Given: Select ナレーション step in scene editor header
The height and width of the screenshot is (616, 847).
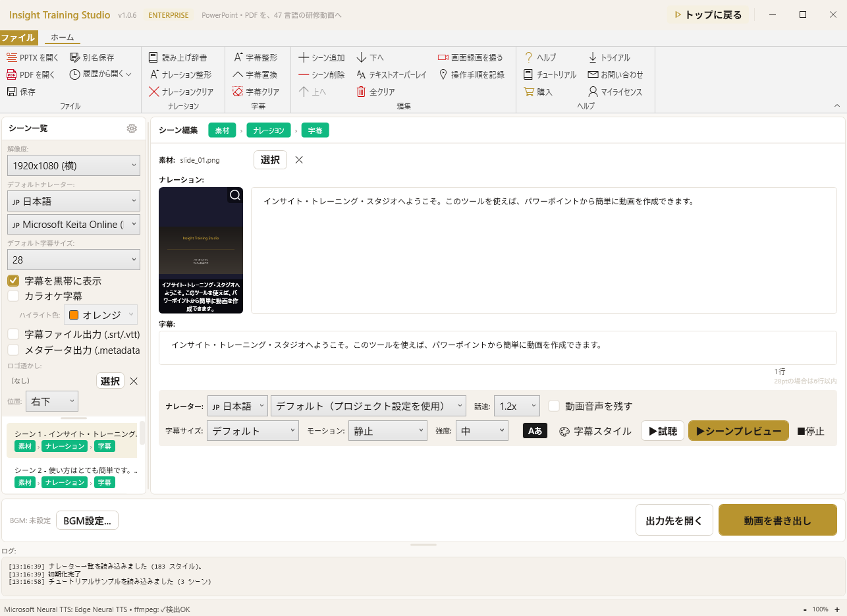Looking at the screenshot, I should pos(269,130).
